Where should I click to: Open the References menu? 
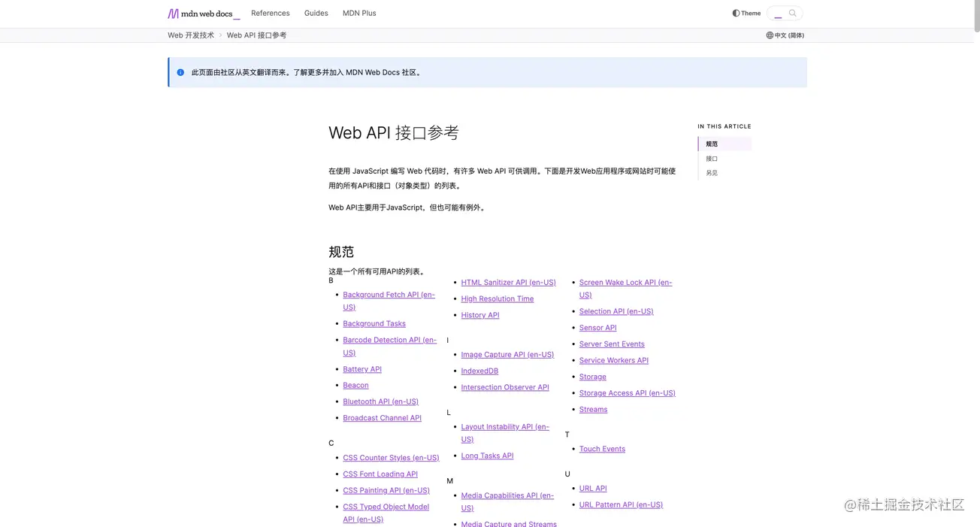pos(271,14)
